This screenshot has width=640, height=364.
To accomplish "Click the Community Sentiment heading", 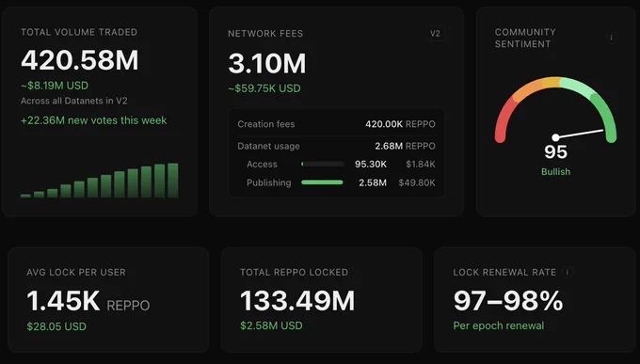I will tap(525, 38).
